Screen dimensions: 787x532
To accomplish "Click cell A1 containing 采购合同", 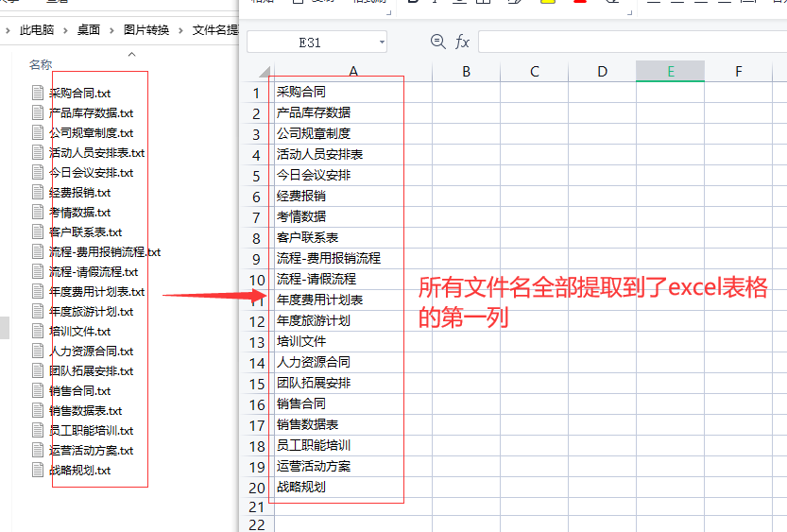I will [x=353, y=93].
